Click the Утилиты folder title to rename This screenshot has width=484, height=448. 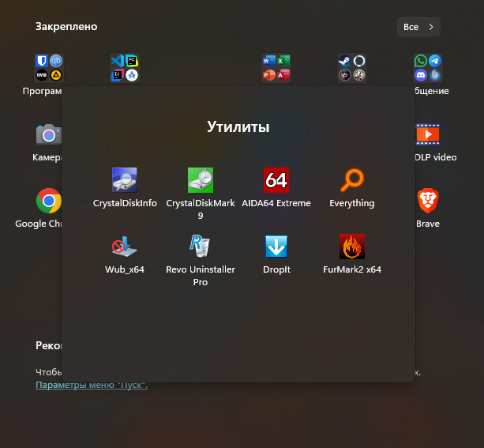pos(238,126)
